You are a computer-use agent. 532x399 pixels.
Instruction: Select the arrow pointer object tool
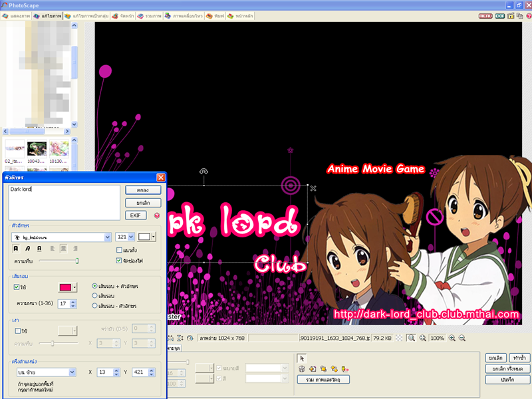click(x=302, y=358)
